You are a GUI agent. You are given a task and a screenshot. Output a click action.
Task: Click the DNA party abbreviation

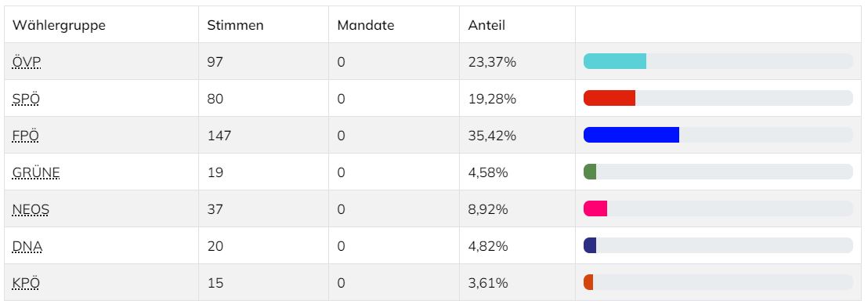tap(27, 246)
